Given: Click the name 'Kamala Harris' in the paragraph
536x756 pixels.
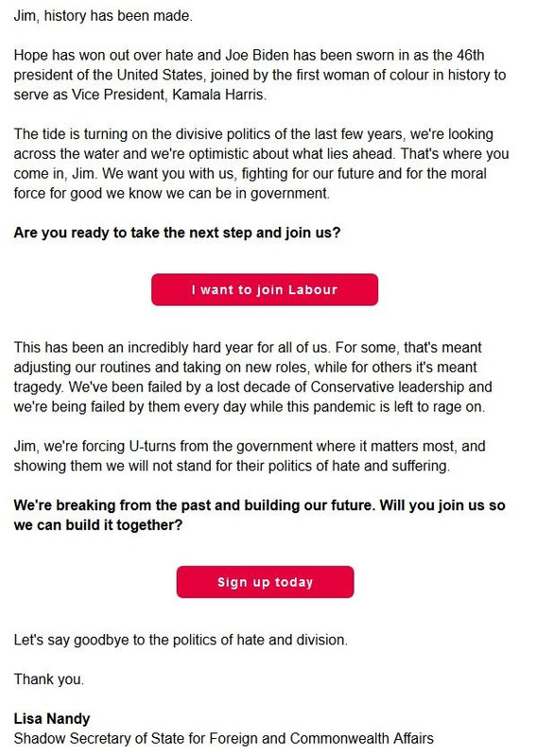Looking at the screenshot, I should (219, 94).
